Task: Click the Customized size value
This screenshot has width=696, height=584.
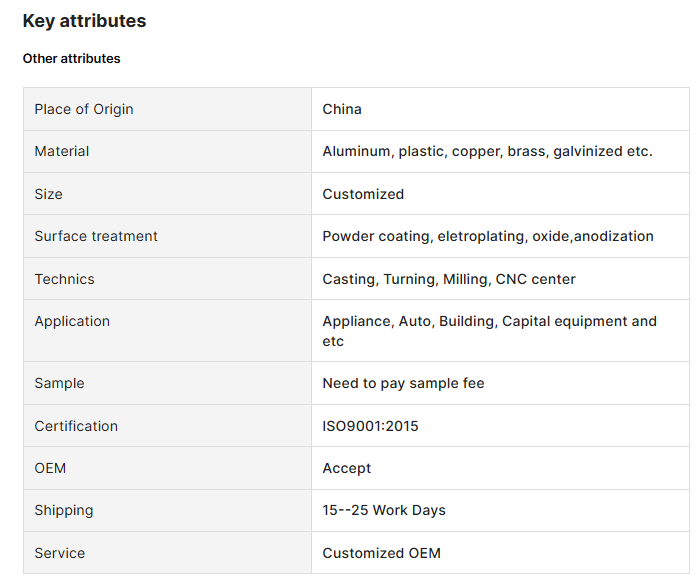Action: [x=363, y=194]
